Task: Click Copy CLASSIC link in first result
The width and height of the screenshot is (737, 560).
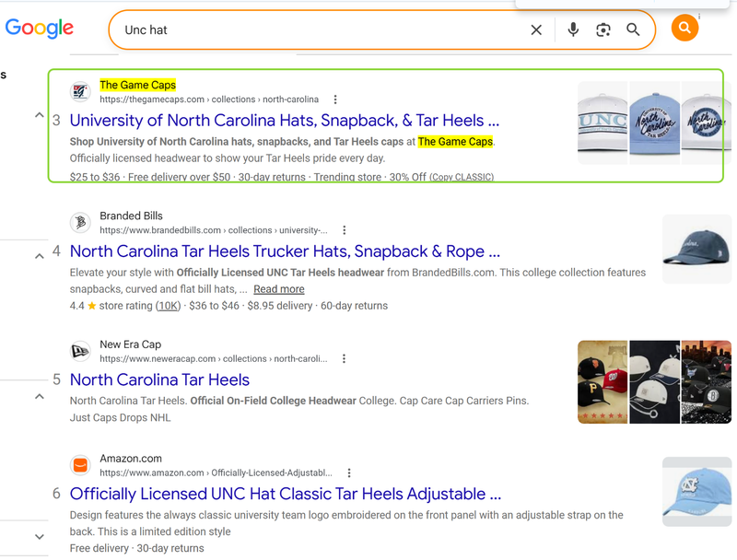Action: click(x=462, y=177)
